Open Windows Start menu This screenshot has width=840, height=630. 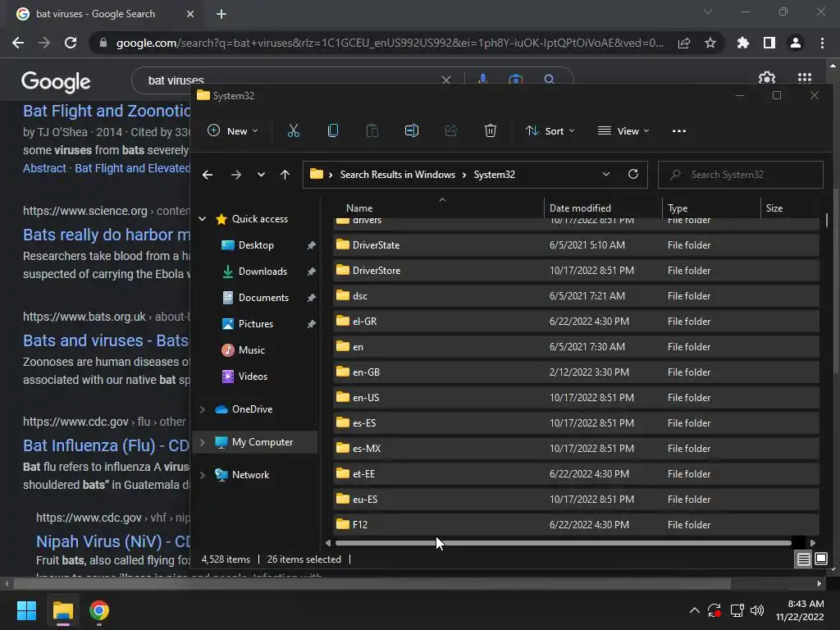(x=26, y=610)
